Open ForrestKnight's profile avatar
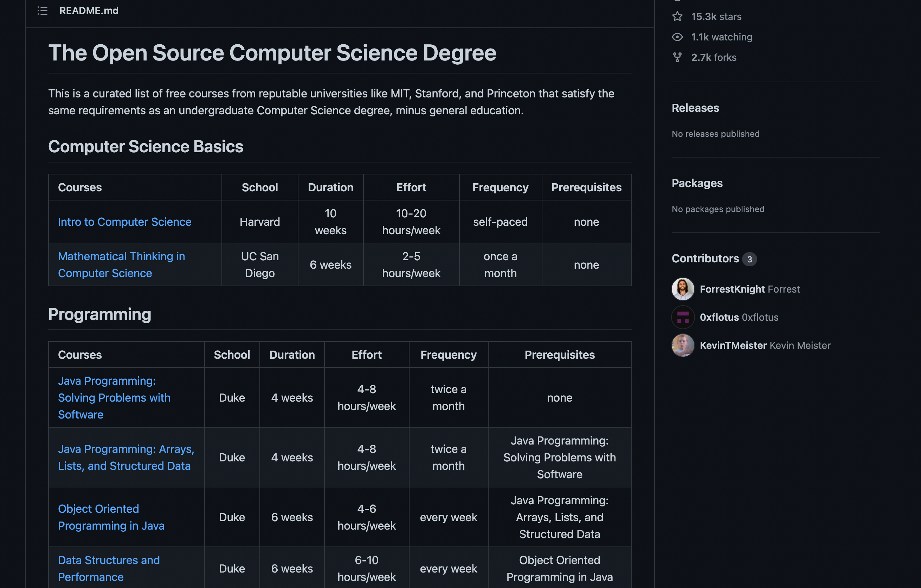The image size is (921, 588). (683, 289)
